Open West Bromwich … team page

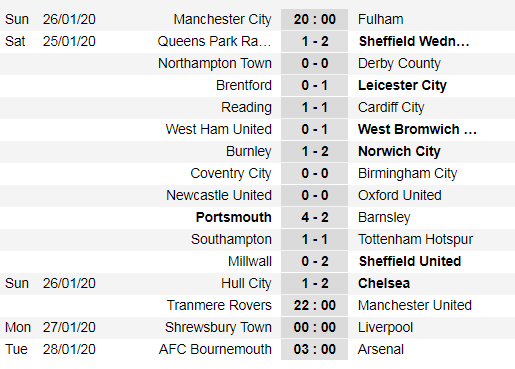(417, 129)
